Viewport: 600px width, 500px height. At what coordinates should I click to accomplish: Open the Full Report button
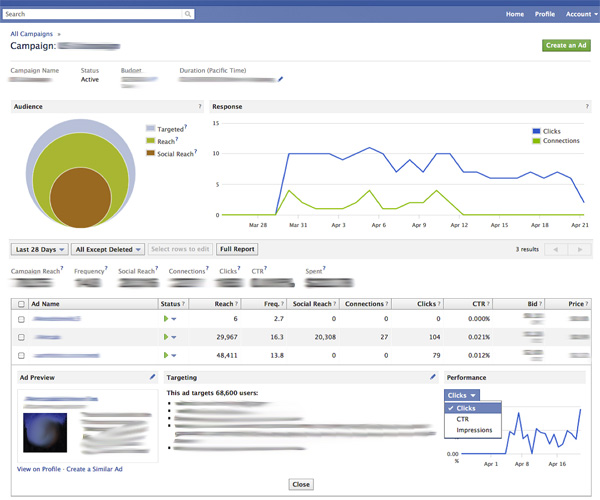tap(237, 249)
